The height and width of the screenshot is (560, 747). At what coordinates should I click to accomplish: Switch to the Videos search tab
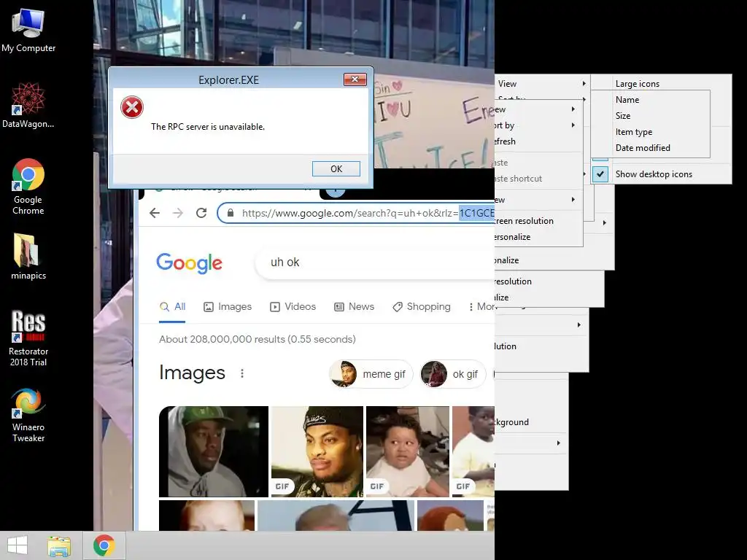click(293, 307)
